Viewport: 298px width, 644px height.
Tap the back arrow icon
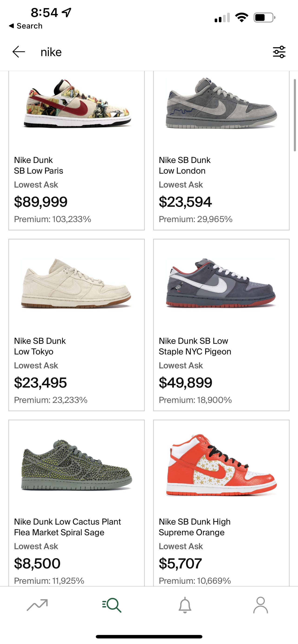pos(19,52)
